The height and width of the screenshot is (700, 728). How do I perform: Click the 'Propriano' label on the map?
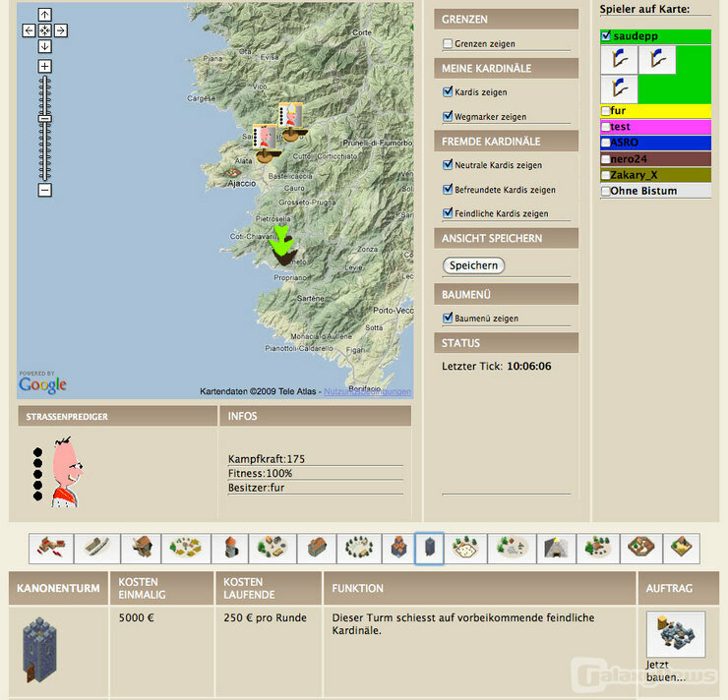coord(289,278)
